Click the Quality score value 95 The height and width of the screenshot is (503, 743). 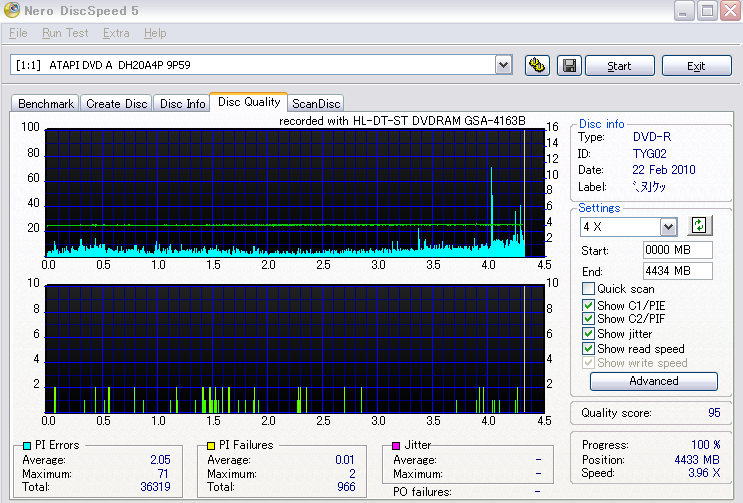[x=714, y=413]
